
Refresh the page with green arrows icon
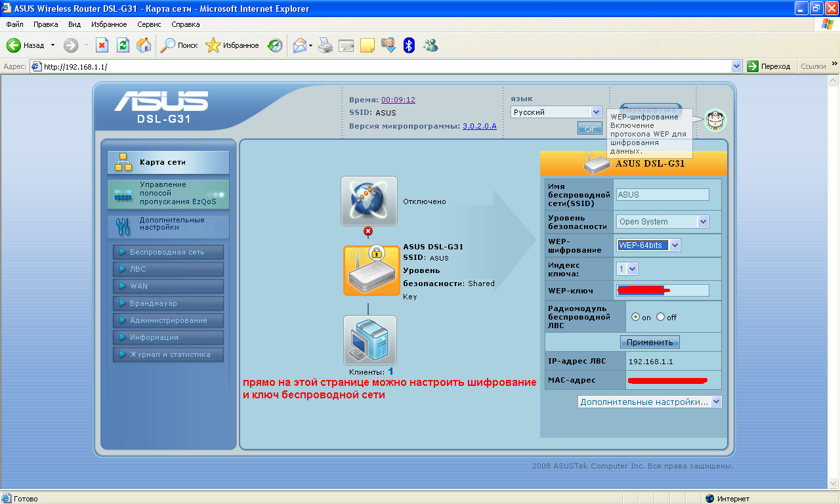(123, 45)
